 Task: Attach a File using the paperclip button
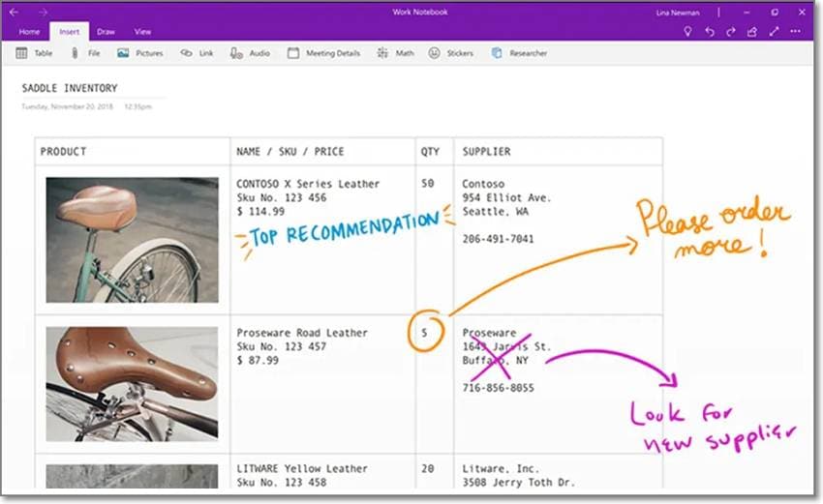85,53
